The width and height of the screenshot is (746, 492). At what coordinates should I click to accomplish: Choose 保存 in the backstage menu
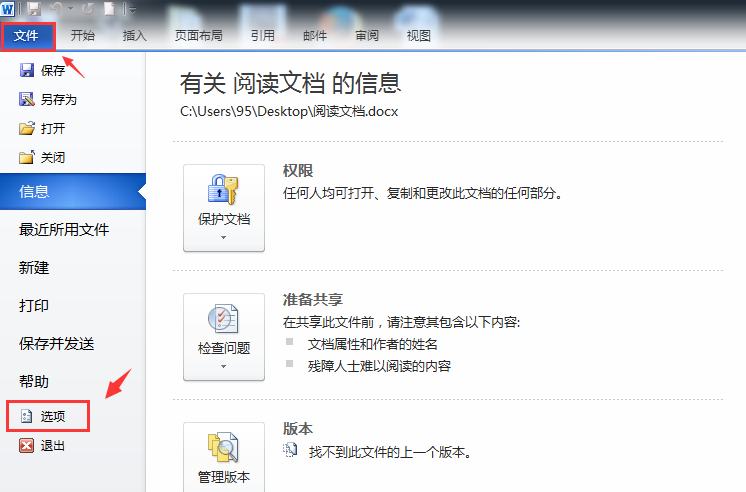point(42,70)
